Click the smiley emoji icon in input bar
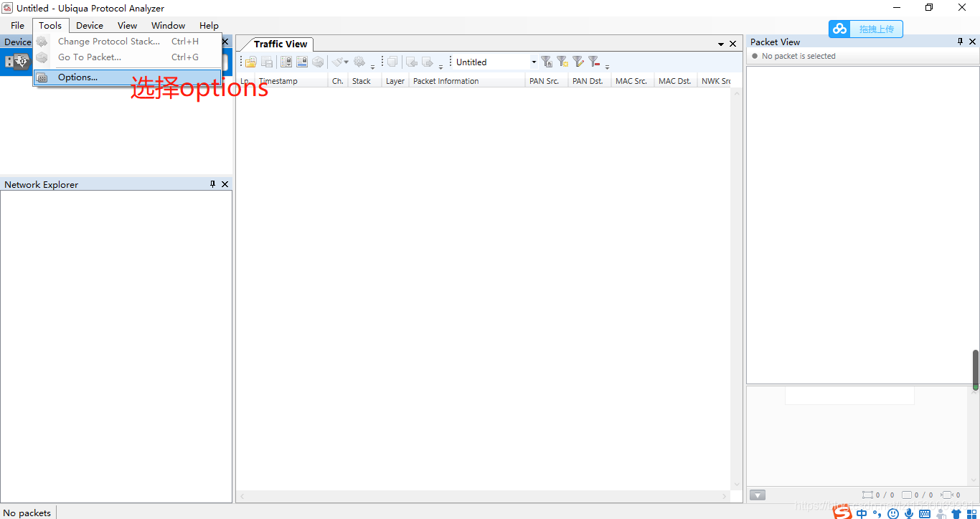 [x=893, y=514]
